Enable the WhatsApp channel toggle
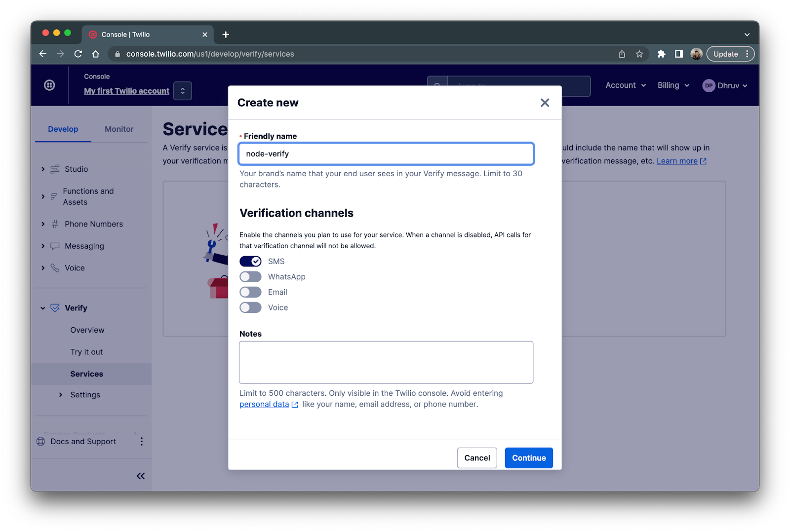 coord(250,277)
